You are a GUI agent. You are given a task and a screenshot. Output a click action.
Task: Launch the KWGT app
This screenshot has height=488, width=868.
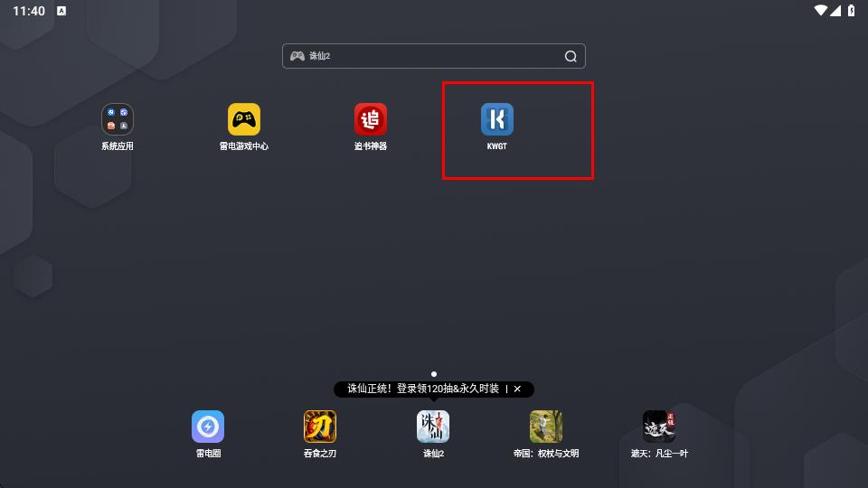pyautogui.click(x=497, y=119)
